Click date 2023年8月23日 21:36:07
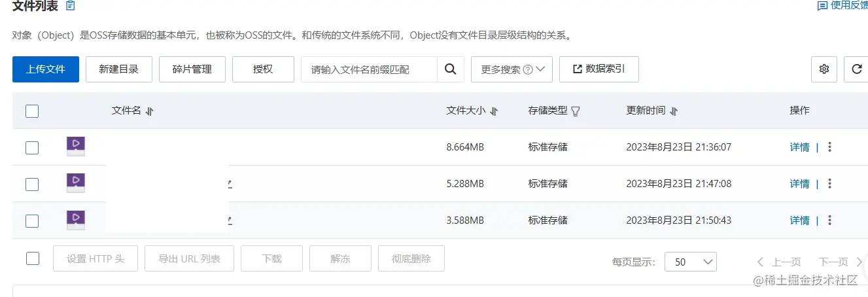This screenshot has height=297, width=868. click(678, 147)
